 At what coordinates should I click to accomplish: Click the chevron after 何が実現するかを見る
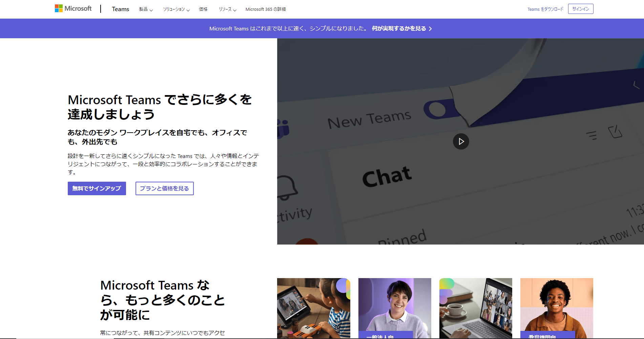(430, 29)
